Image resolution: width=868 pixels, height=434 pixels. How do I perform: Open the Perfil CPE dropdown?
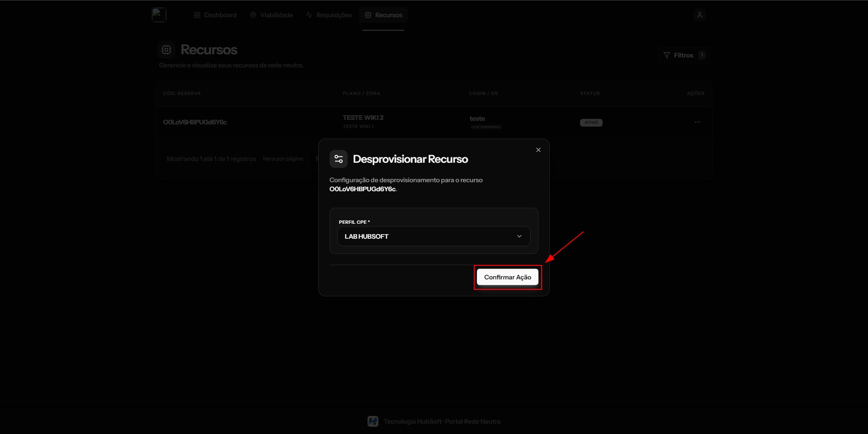[x=434, y=236]
